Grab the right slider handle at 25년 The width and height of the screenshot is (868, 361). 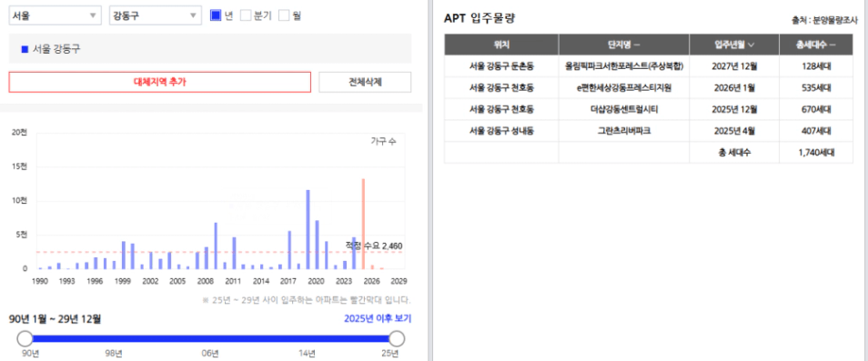397,338
